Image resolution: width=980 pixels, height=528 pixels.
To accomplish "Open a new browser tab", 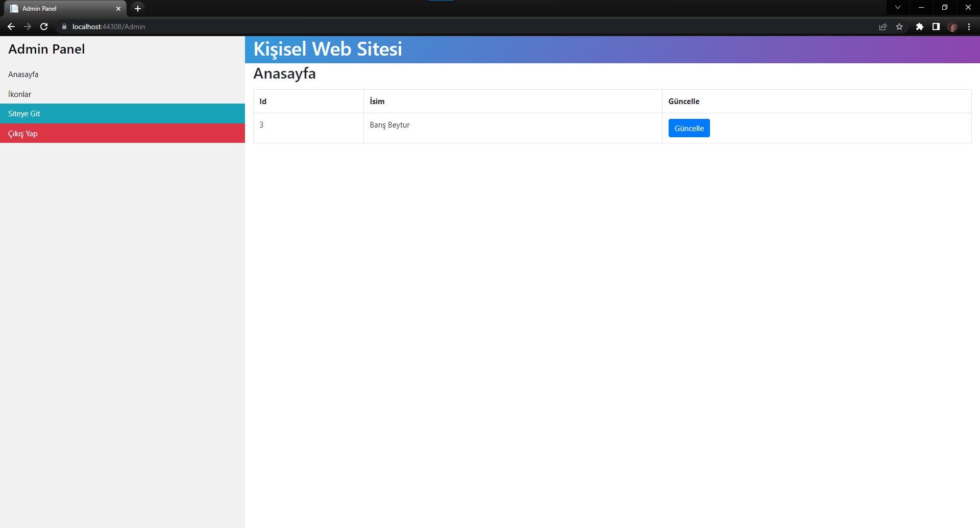I will [137, 8].
